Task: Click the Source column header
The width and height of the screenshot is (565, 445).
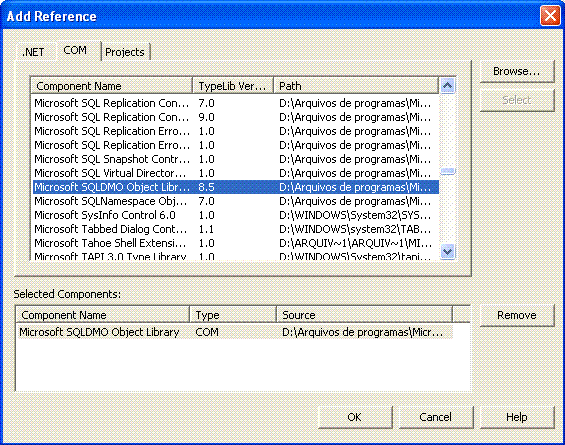Action: [x=364, y=315]
